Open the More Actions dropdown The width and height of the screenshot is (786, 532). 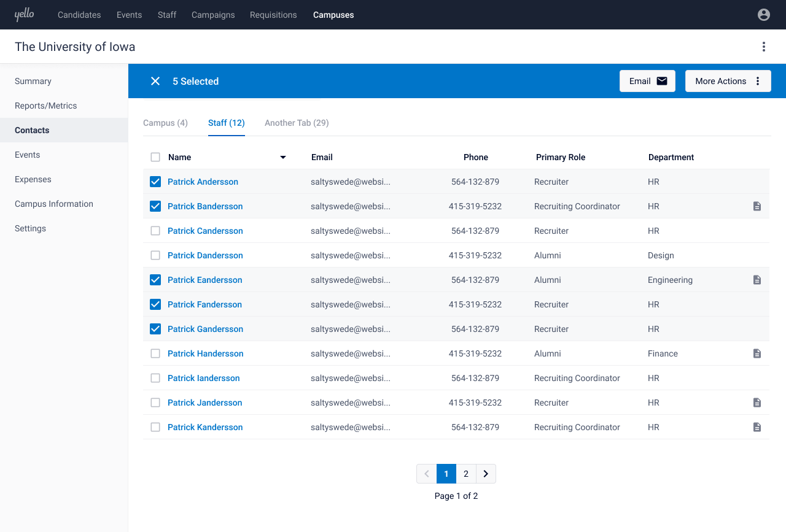coord(728,81)
